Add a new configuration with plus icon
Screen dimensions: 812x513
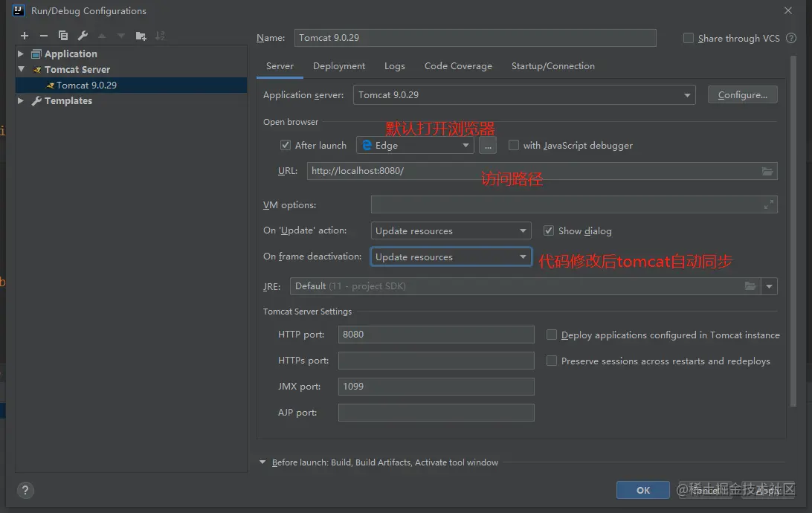pyautogui.click(x=25, y=36)
